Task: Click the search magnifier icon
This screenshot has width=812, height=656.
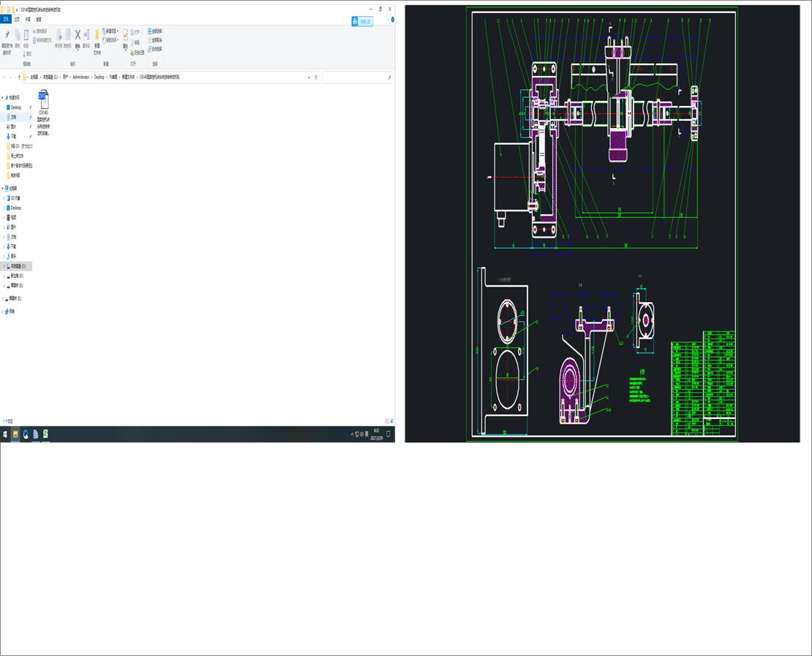Action: (389, 77)
